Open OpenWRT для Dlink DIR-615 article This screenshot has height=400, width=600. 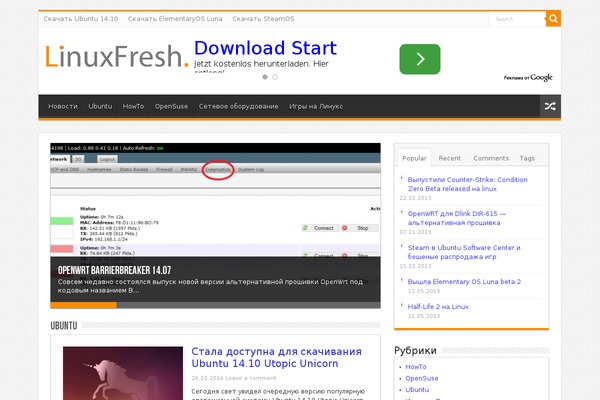click(457, 218)
